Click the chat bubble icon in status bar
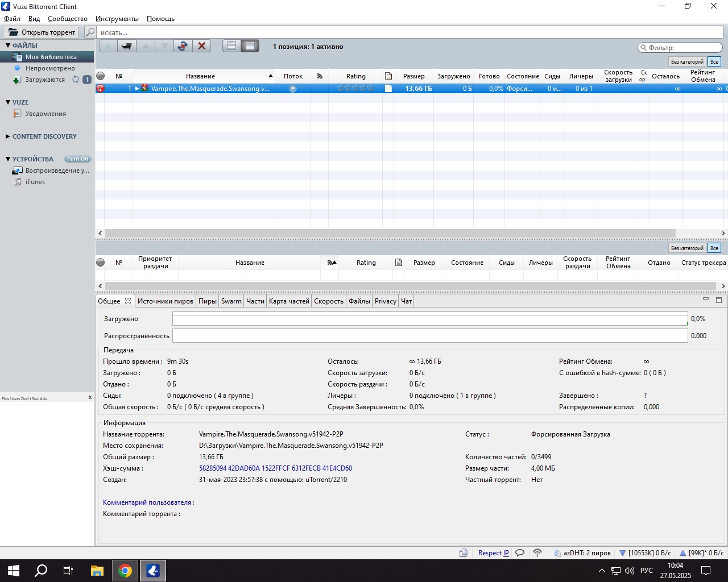Screen dimensions: 728x582 point(520,552)
